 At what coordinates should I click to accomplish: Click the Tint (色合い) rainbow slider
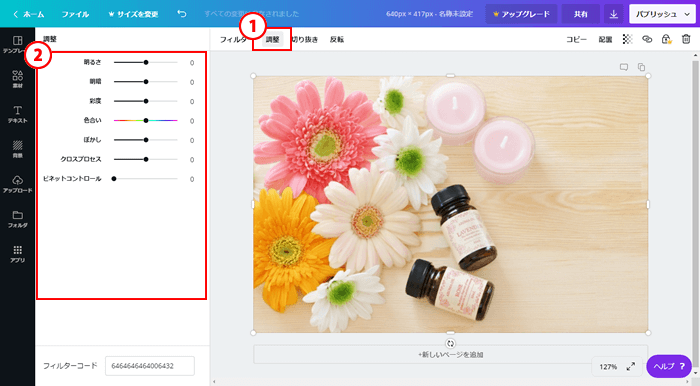[146, 120]
